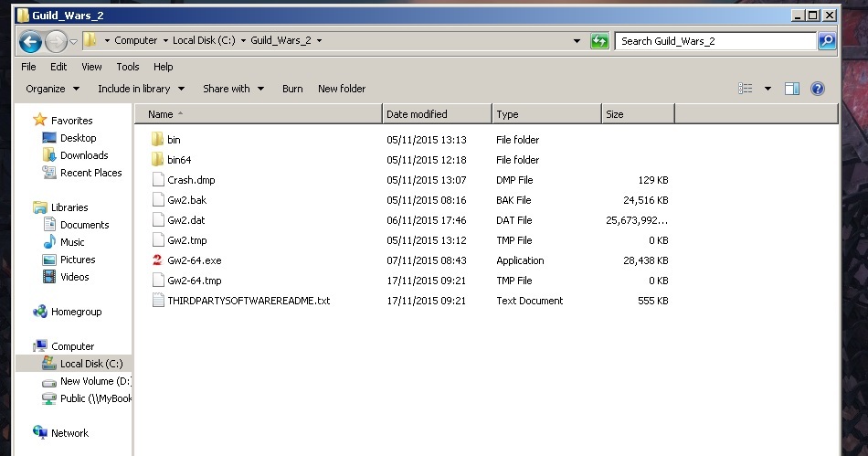The image size is (868, 456).
Task: Select Local Disk (C:) in the breadcrumb
Action: [204, 40]
